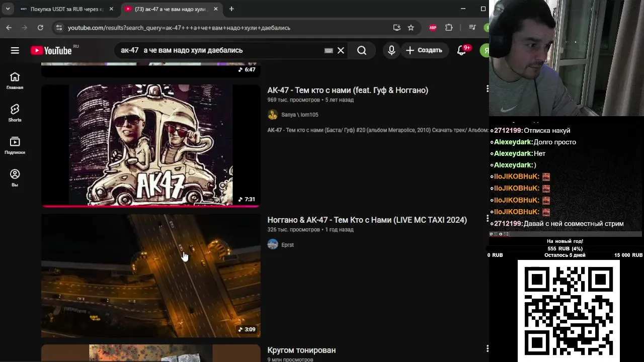The image size is (644, 362).
Task: Open Подписки in the sidebar
Action: (x=15, y=145)
